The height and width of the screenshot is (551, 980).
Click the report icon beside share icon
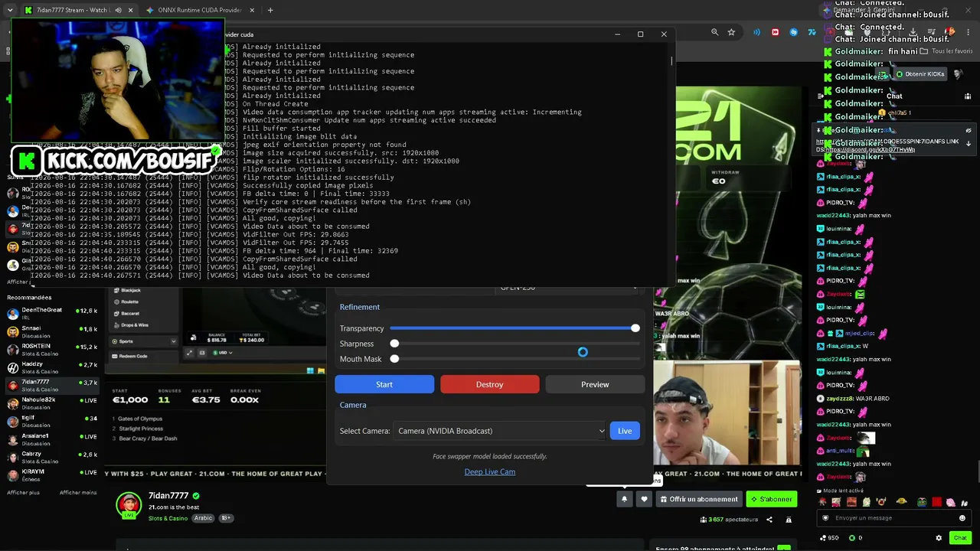[x=789, y=520]
